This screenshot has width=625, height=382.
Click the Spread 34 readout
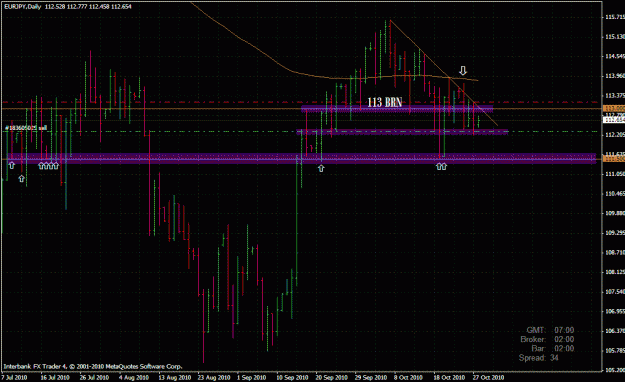[539, 358]
